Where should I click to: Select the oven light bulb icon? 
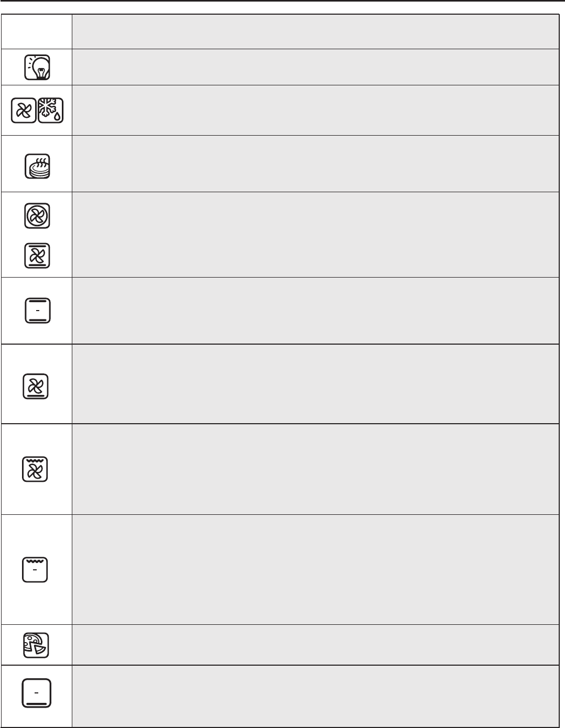[37, 67]
